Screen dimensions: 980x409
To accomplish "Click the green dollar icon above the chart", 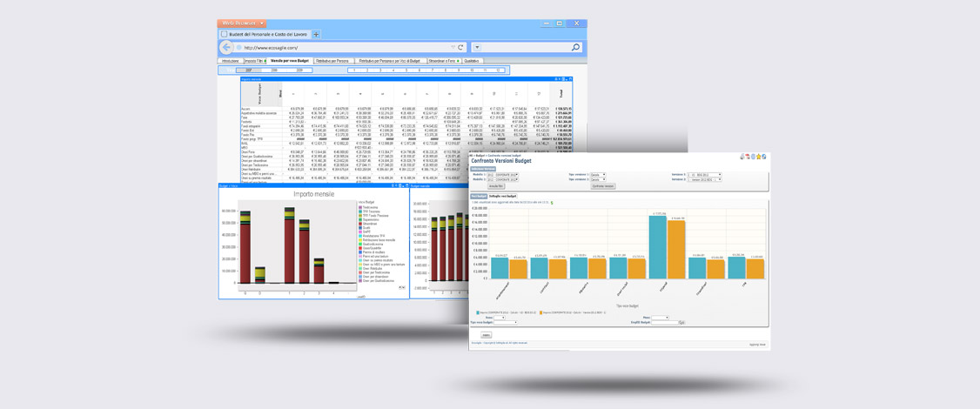I will click(552, 202).
